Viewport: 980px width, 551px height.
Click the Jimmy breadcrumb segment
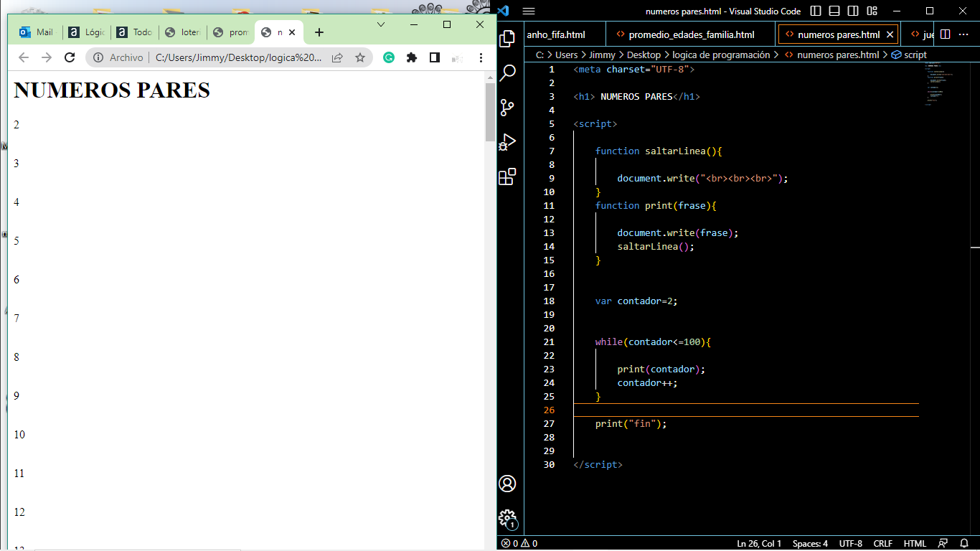(x=603, y=55)
